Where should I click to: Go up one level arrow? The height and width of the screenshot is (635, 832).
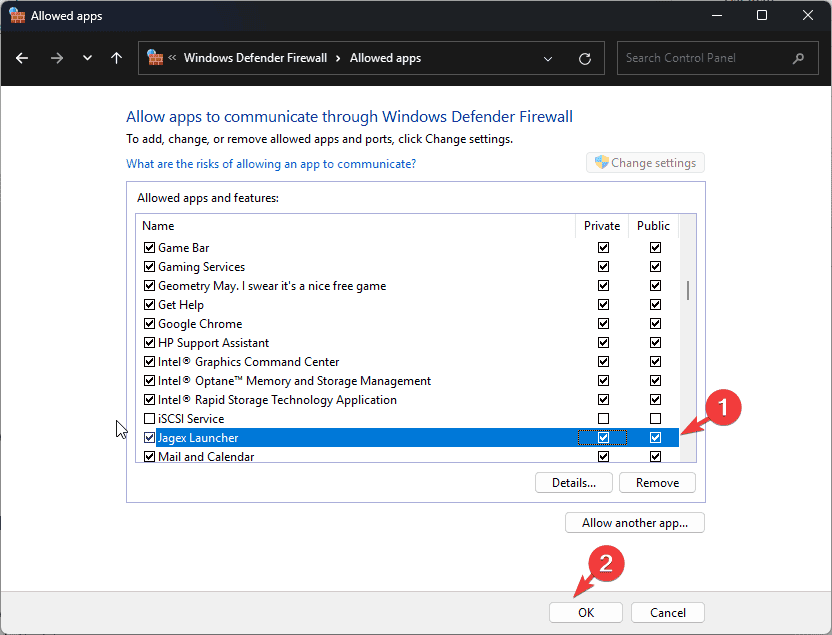(116, 58)
